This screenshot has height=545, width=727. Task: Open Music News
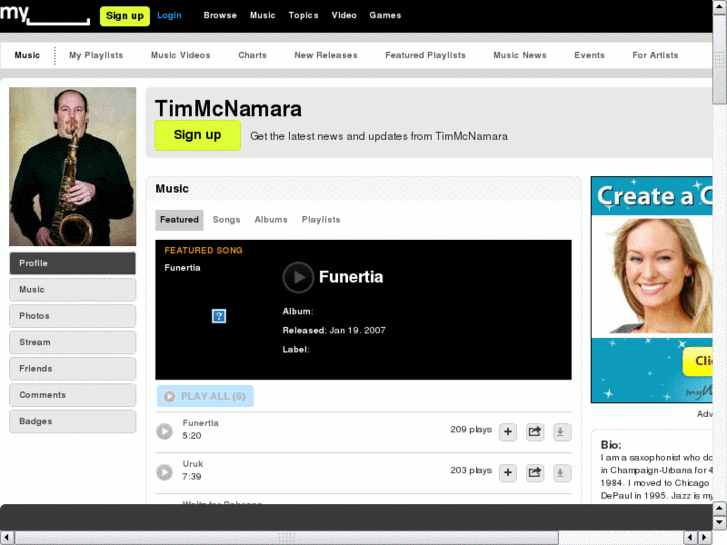520,55
